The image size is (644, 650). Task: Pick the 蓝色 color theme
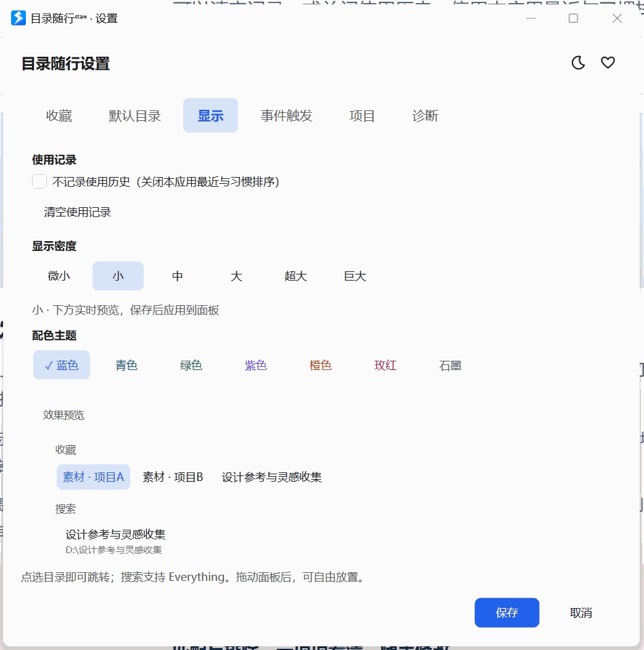coord(62,365)
